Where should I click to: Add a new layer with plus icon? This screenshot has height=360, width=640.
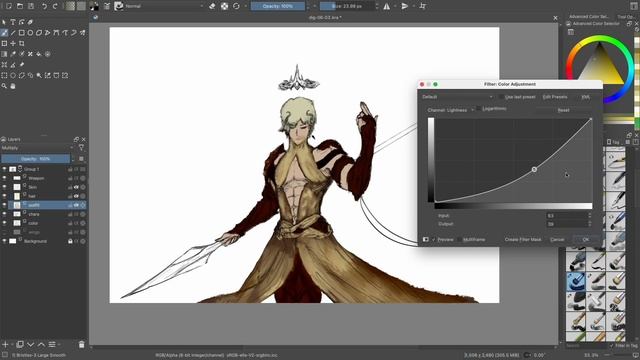pos(5,344)
